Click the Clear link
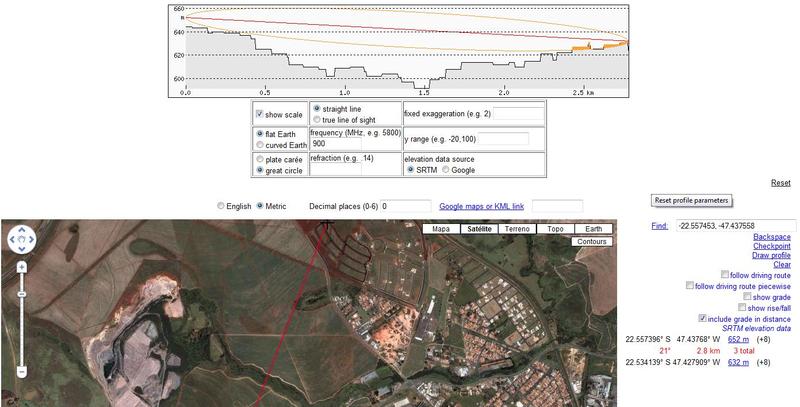Viewport: 800px width, 407px height. [x=782, y=264]
